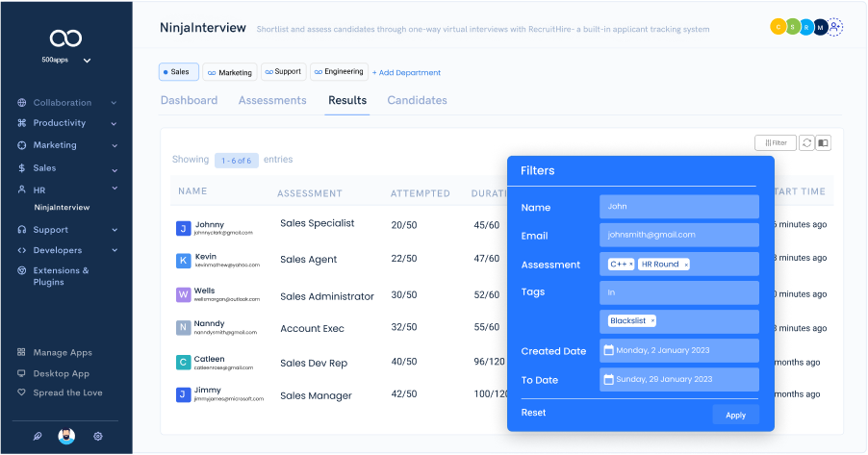Open the settings gear in sidebar
The width and height of the screenshot is (868, 455).
(x=98, y=436)
